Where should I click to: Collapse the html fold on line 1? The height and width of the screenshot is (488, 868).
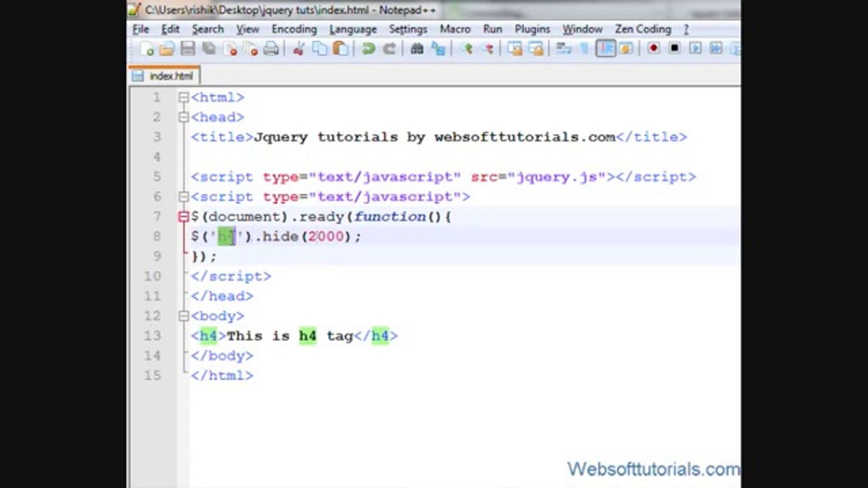click(183, 98)
